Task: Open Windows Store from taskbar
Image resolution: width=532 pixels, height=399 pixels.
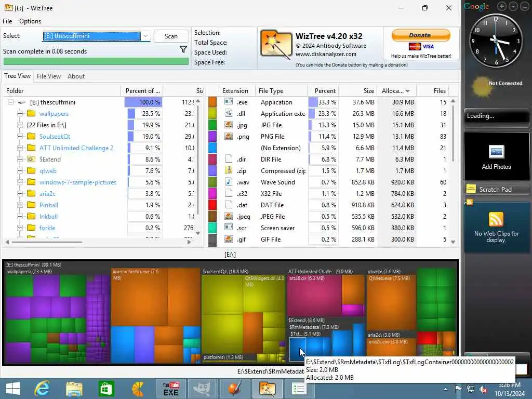Action: pos(106,389)
